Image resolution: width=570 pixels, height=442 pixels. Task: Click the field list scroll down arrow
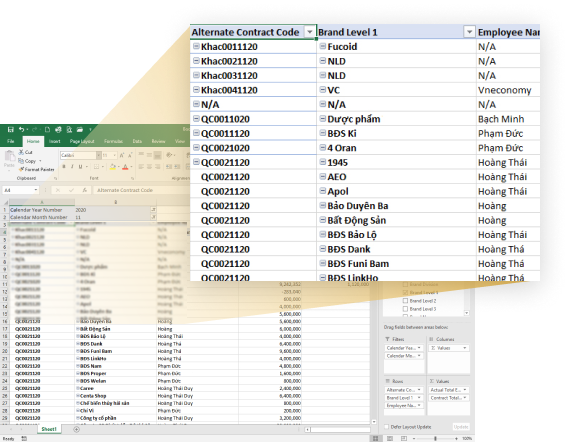click(x=466, y=313)
